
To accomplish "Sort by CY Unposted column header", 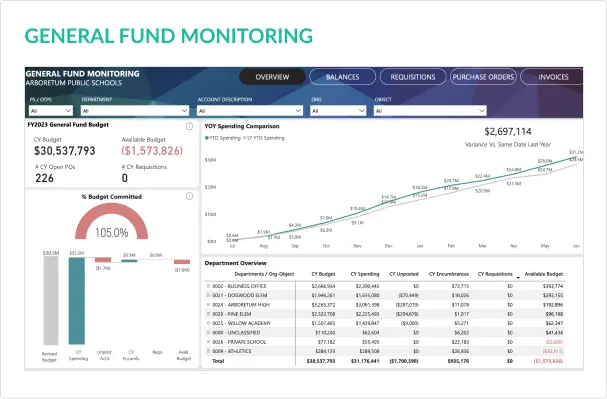I will coord(404,274).
